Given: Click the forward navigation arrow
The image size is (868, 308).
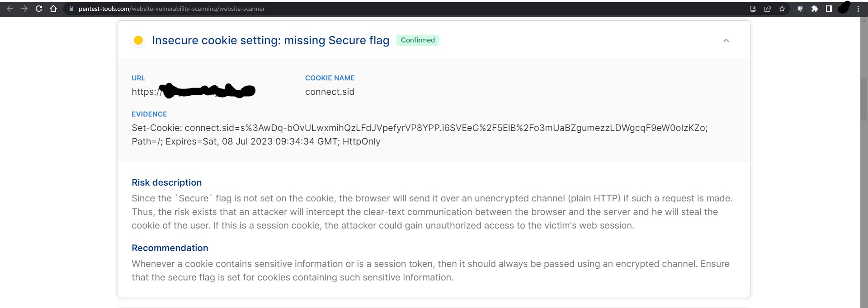Looking at the screenshot, I should pyautogui.click(x=25, y=9).
